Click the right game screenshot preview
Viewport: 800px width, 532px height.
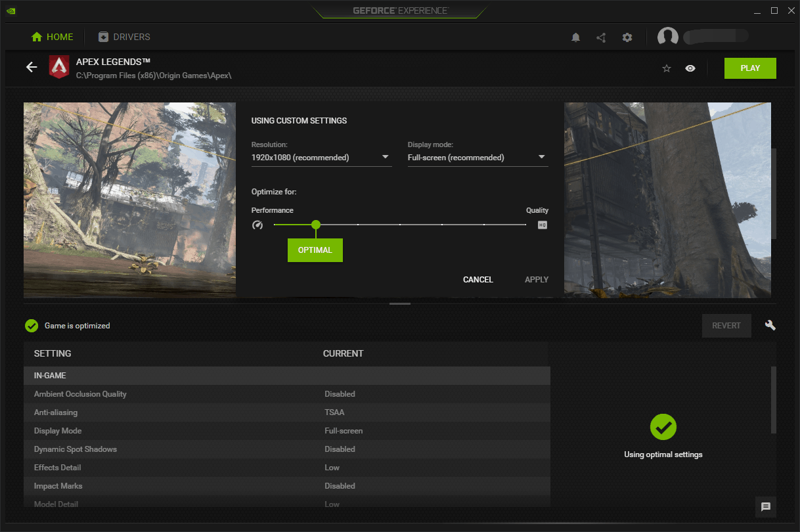(667, 200)
